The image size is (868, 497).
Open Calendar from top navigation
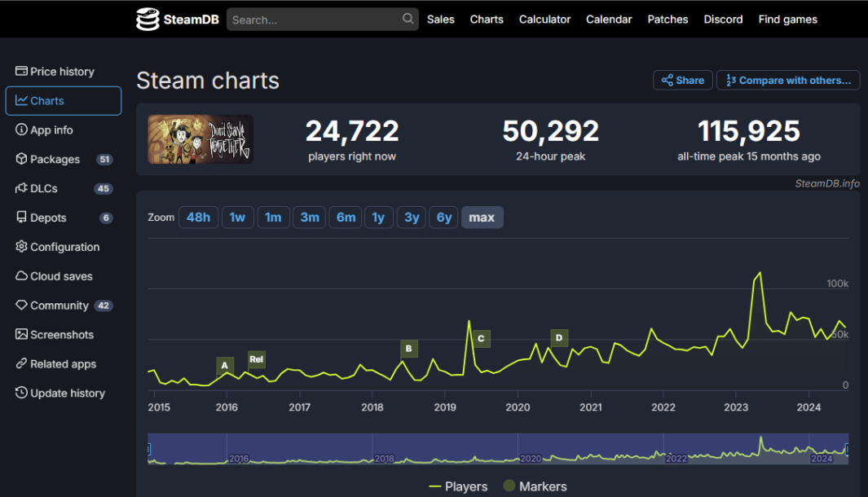pyautogui.click(x=609, y=20)
